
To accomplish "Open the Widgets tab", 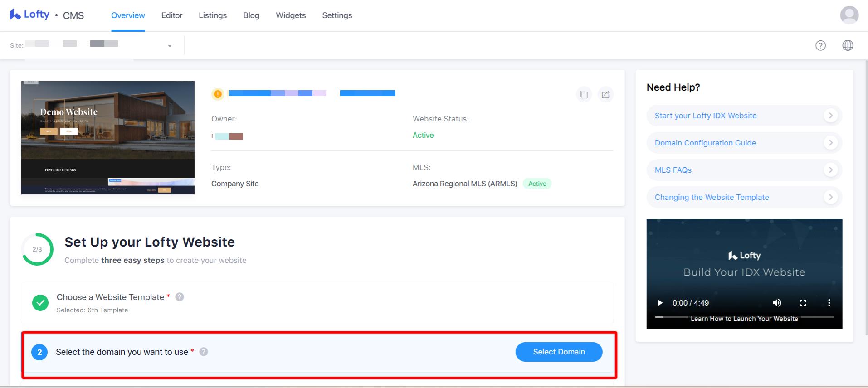I will click(x=291, y=15).
